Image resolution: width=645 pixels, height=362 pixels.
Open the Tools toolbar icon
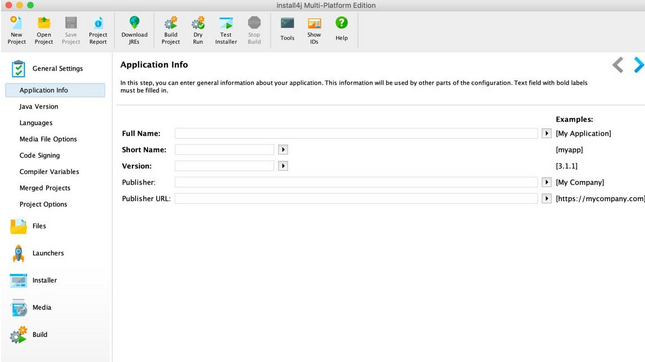click(287, 24)
